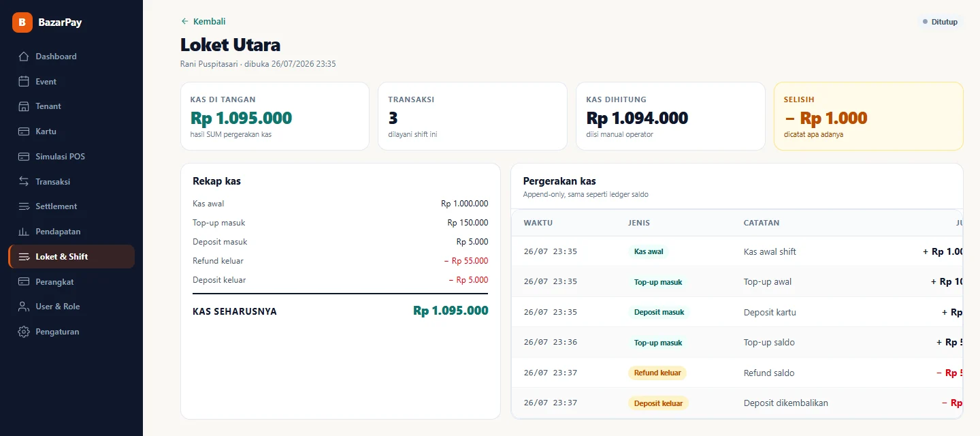The width and height of the screenshot is (980, 436).
Task: Click the Kas di Tangan card
Action: [275, 116]
